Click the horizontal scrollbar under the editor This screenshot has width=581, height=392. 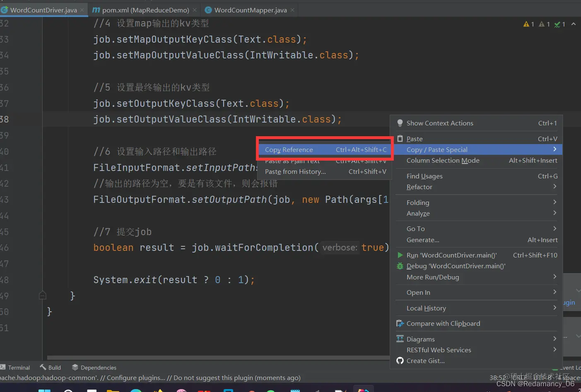tap(218, 358)
